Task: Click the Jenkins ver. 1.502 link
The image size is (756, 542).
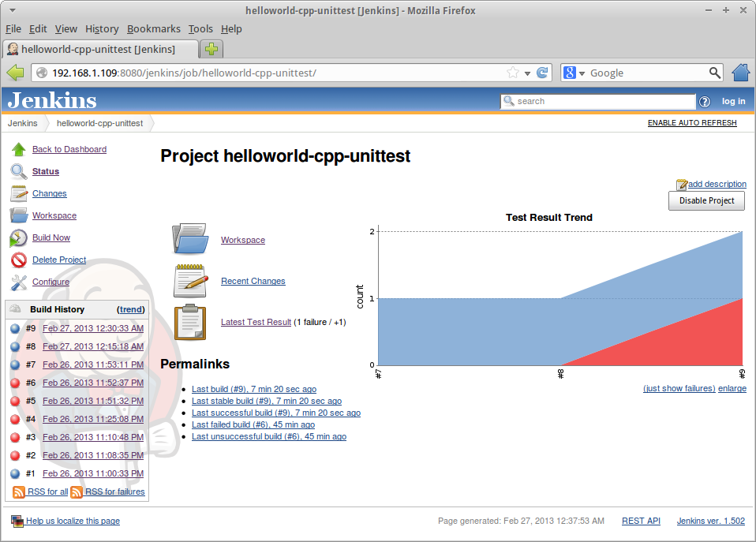Action: tap(711, 521)
